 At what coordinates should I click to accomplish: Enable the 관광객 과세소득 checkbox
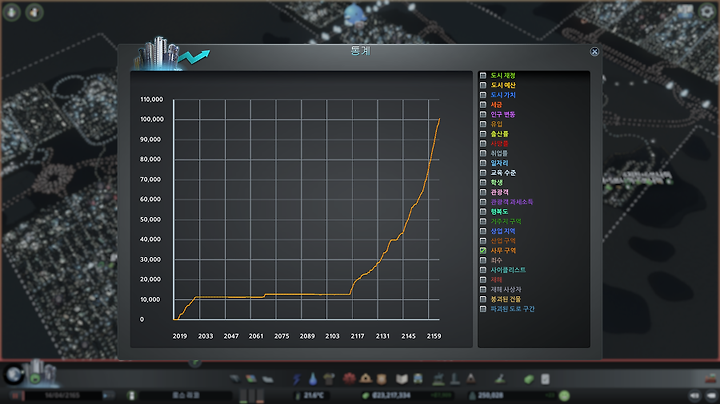pos(483,202)
